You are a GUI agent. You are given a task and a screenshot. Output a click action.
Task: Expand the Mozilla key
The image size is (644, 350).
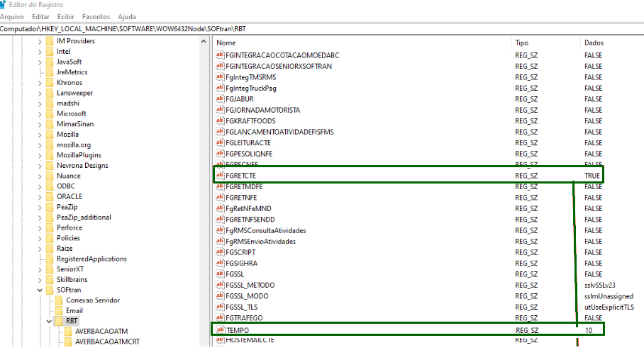pos(40,135)
